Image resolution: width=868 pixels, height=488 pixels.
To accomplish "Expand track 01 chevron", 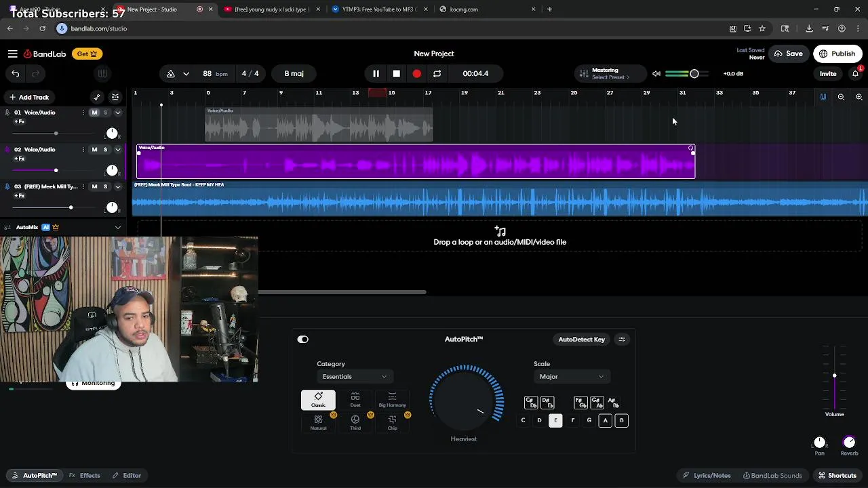I will click(x=117, y=113).
